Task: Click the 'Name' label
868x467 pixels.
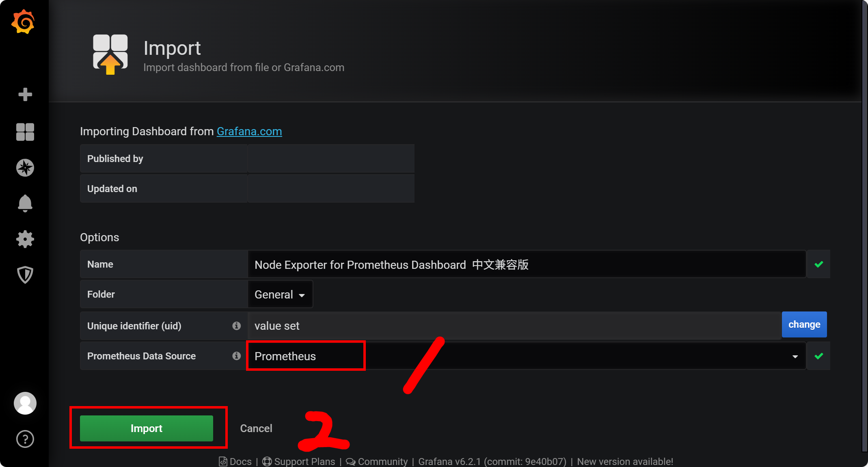Action: pos(100,264)
